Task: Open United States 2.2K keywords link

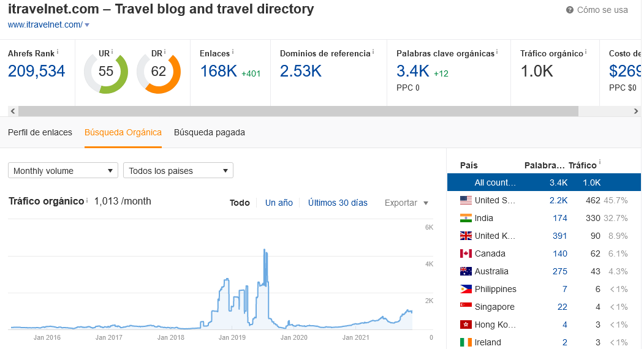Action: 559,200
